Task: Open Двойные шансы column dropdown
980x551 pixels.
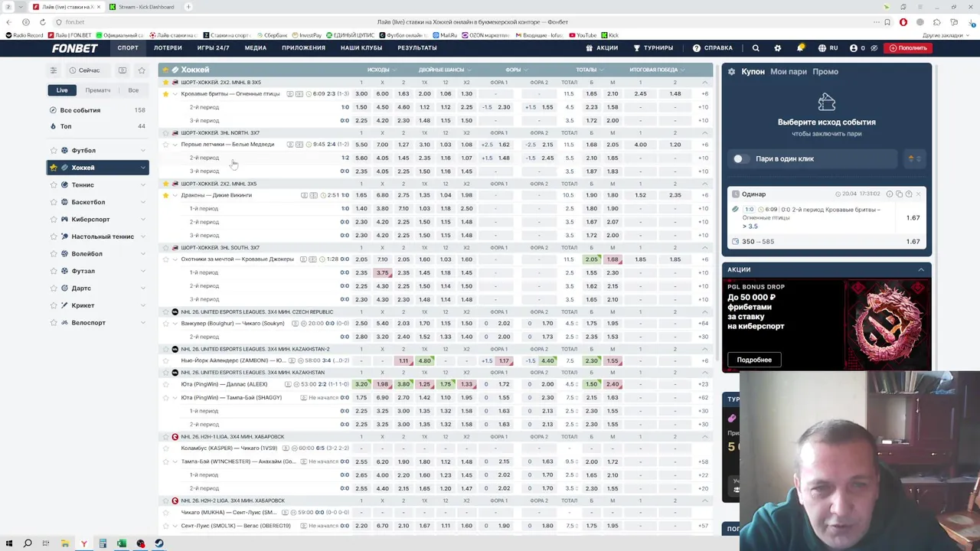Action: tap(445, 70)
